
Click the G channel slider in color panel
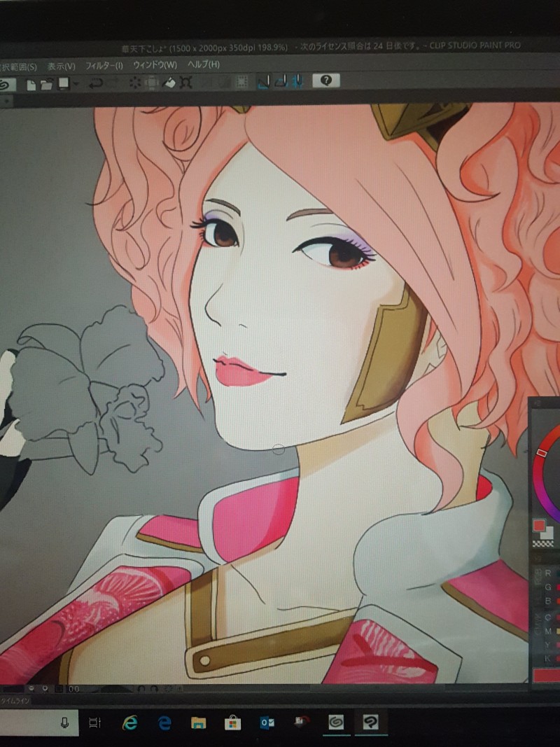click(557, 587)
